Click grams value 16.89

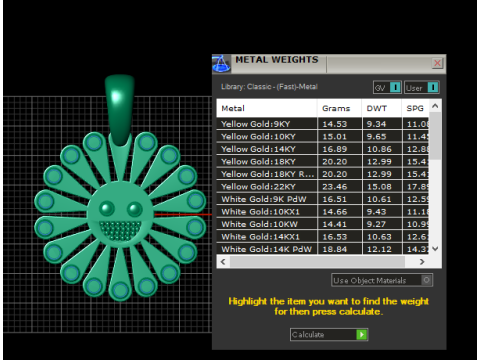click(x=335, y=149)
